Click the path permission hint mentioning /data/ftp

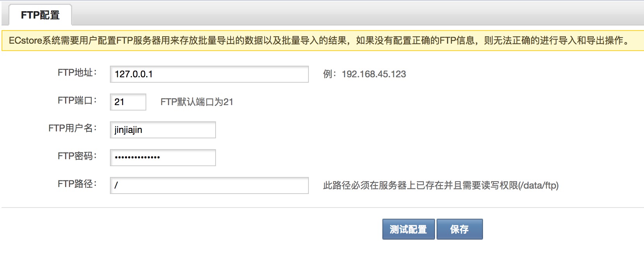(x=440, y=185)
